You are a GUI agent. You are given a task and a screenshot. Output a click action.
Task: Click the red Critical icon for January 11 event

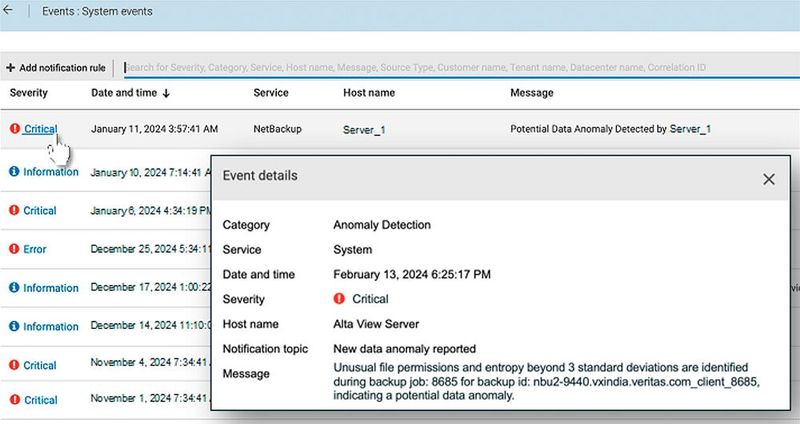click(14, 129)
